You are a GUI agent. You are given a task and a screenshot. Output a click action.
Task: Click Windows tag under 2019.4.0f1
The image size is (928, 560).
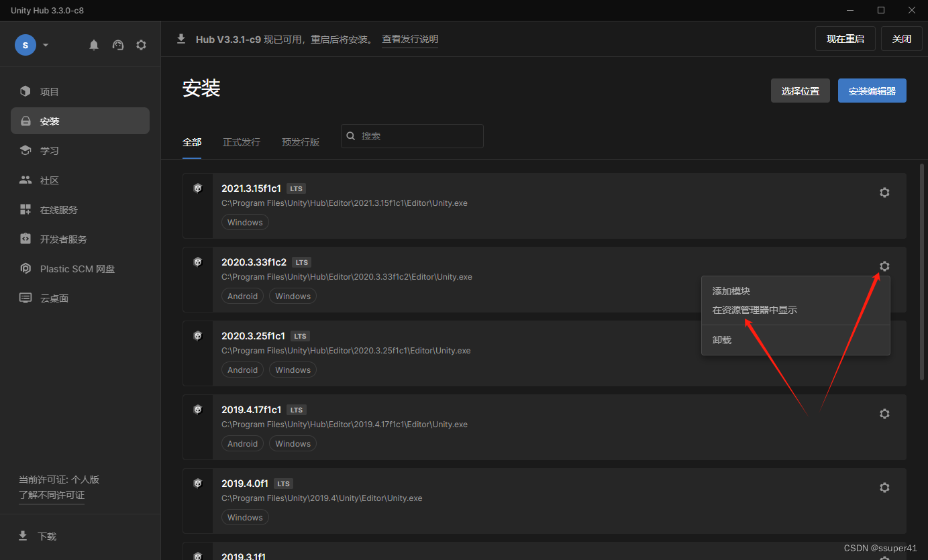(x=245, y=518)
